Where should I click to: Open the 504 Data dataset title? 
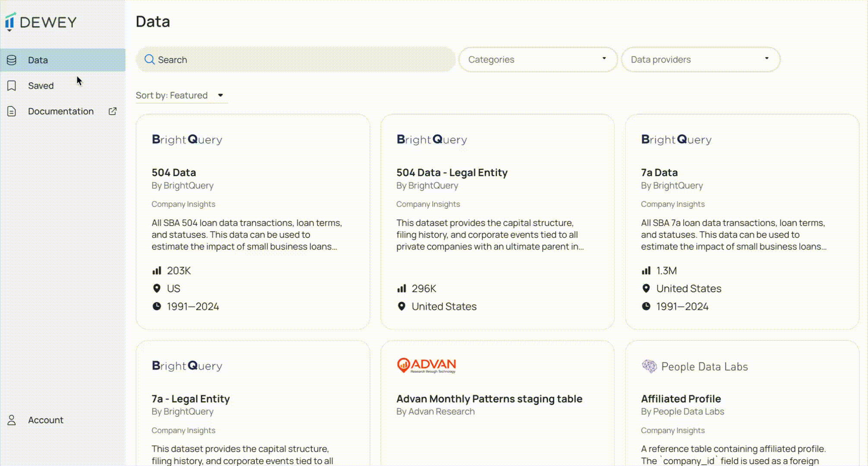174,173
